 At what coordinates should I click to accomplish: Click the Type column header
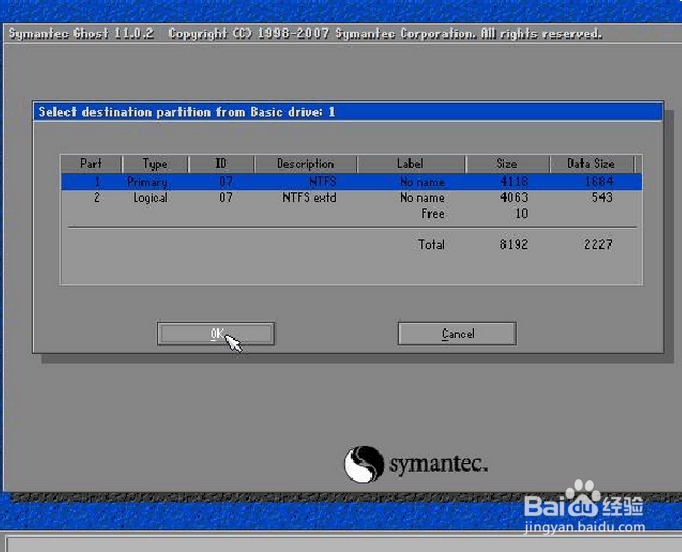(155, 164)
